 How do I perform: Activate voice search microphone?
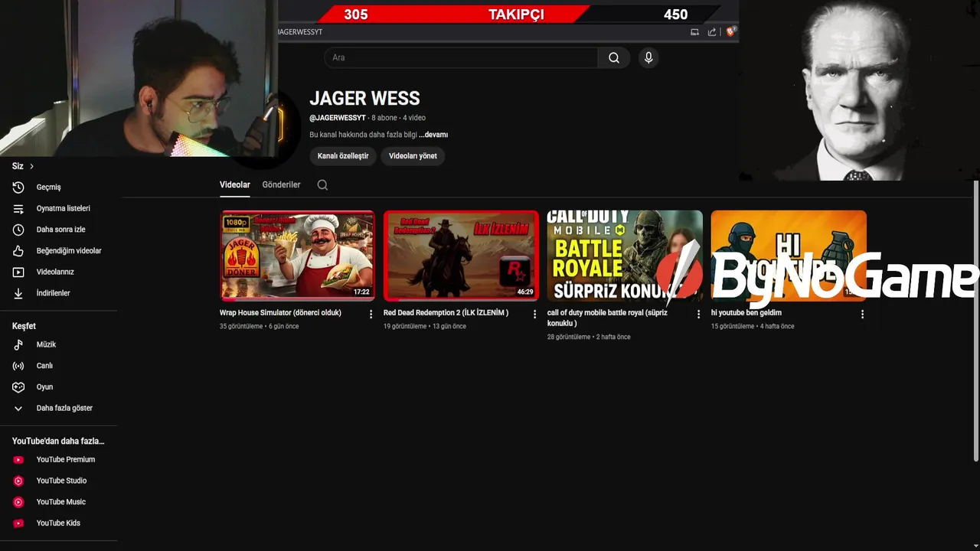click(x=648, y=57)
